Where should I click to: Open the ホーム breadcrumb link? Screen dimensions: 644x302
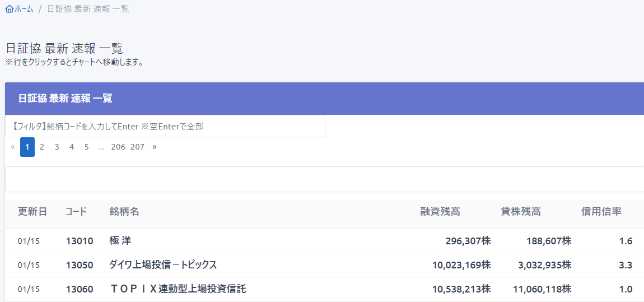click(24, 9)
